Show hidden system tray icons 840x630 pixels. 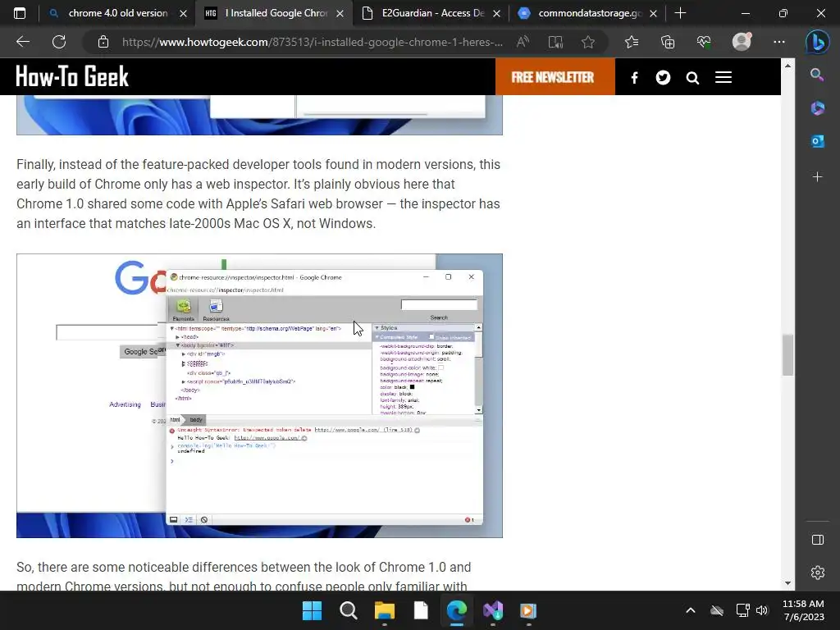pyautogui.click(x=691, y=610)
